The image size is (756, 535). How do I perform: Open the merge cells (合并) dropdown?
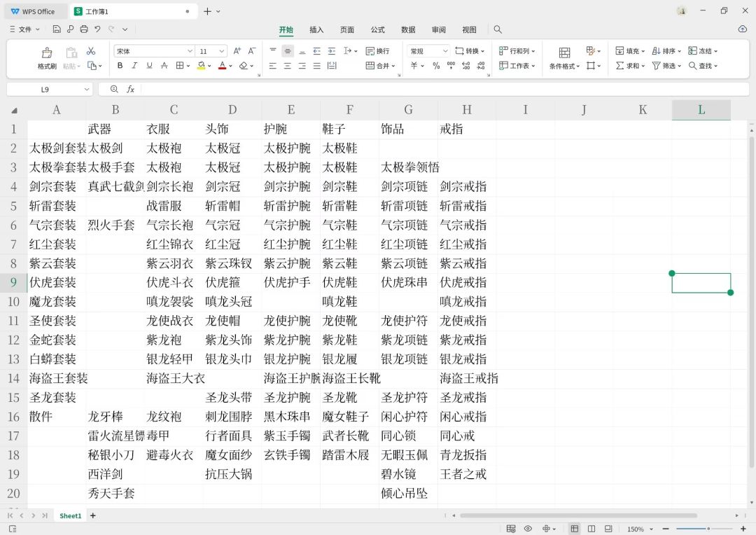click(x=380, y=66)
